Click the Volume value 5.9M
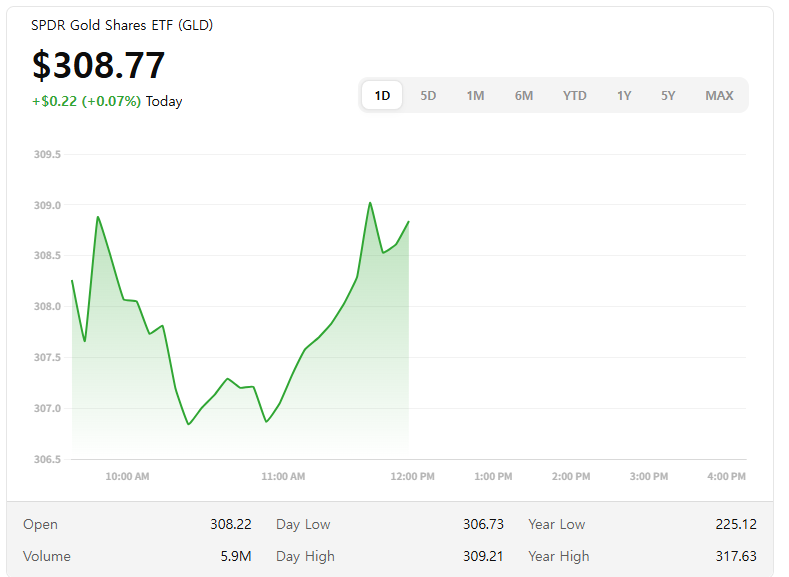The width and height of the screenshot is (789, 577). click(x=235, y=556)
